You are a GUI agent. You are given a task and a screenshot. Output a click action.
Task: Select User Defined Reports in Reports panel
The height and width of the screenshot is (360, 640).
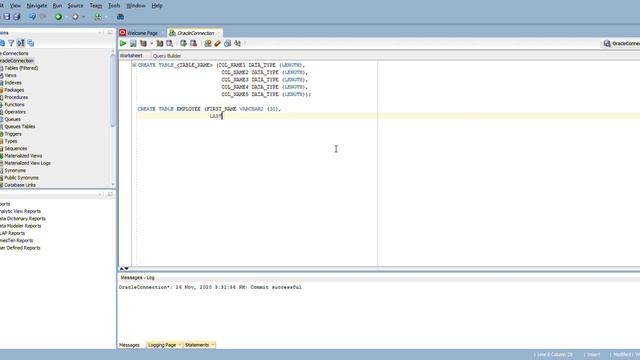(20, 248)
